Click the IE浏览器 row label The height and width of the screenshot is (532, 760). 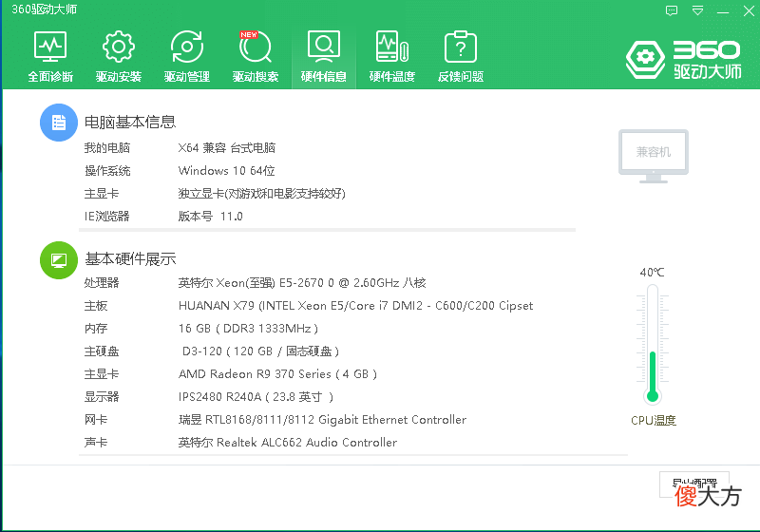click(x=107, y=217)
